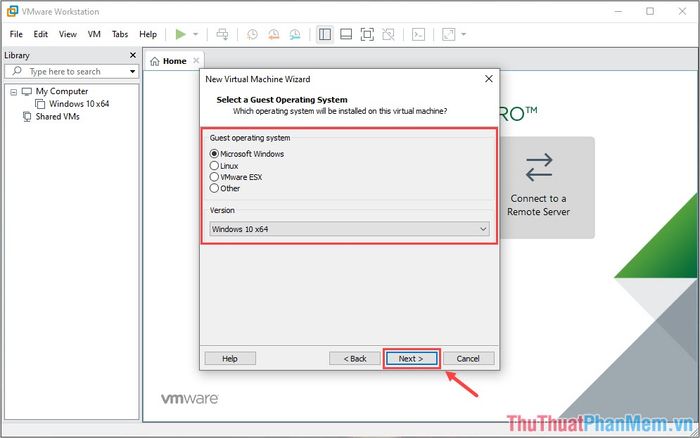Image resolution: width=700 pixels, height=438 pixels.
Task: Close the New Virtual Machine Wizard dialog
Action: 489,79
